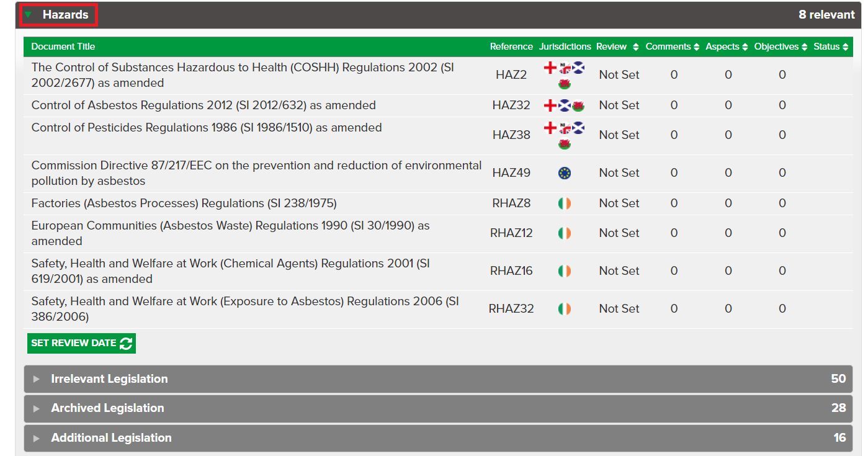Click Not Set review for HAZ49
Screen dimensions: 868x456
[619, 173]
